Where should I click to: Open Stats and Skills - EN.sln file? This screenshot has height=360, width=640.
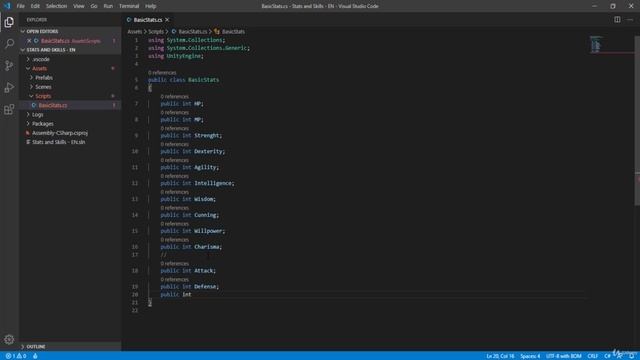[x=58, y=142]
